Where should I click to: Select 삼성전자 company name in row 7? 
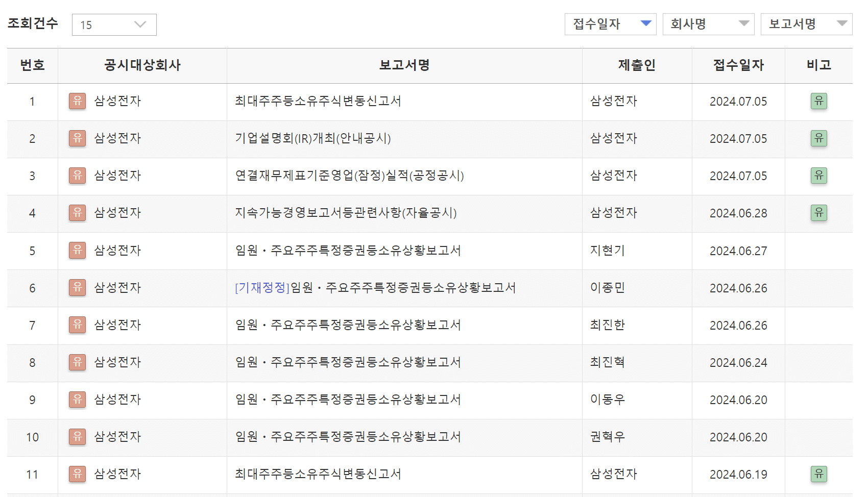(x=118, y=326)
